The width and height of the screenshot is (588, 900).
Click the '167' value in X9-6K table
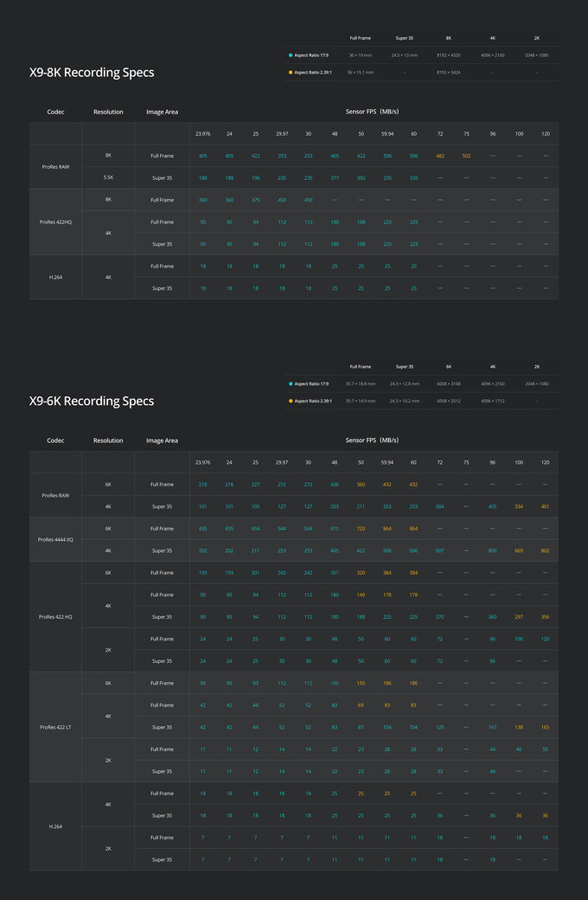coord(493,727)
